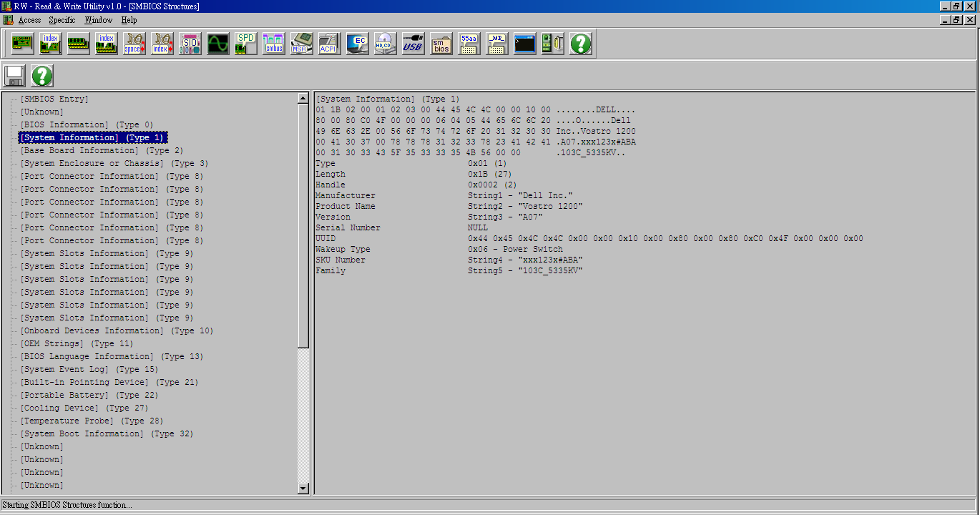Select [System Event Log] (Type 15)
The height and width of the screenshot is (515, 980).
[89, 369]
